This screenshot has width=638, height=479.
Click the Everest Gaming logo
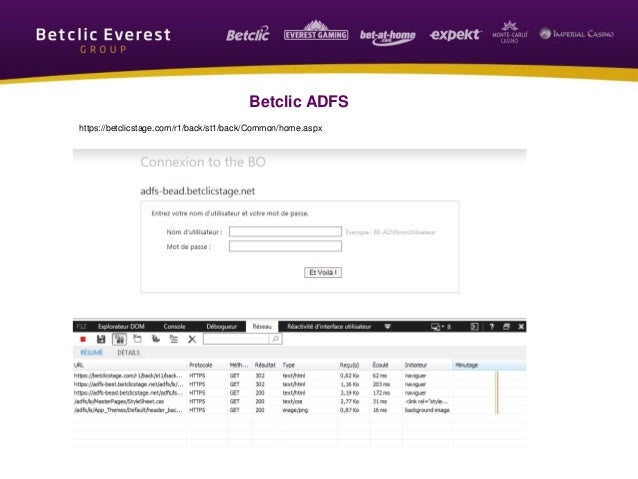316,31
